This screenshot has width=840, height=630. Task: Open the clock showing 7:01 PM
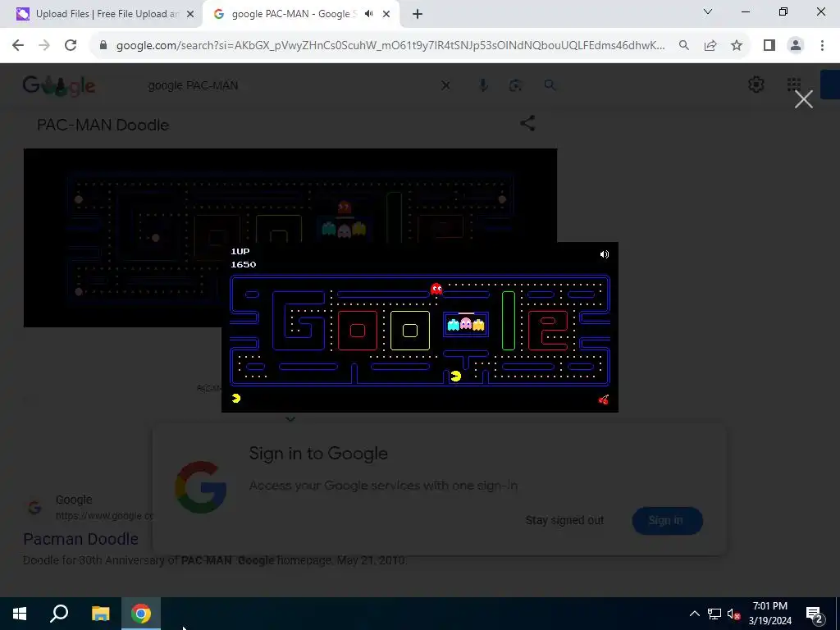click(x=769, y=614)
